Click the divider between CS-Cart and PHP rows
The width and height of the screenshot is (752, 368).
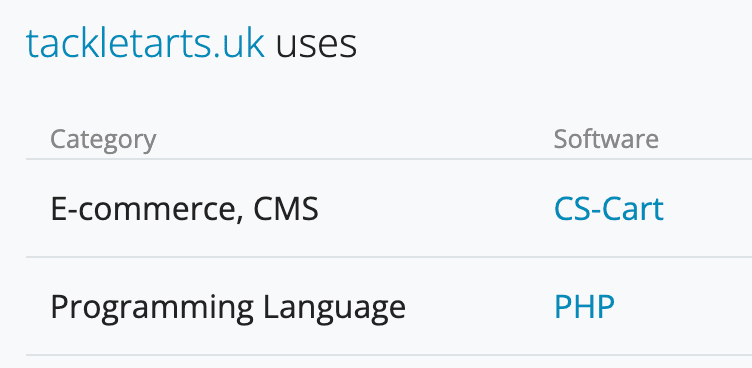click(x=389, y=257)
